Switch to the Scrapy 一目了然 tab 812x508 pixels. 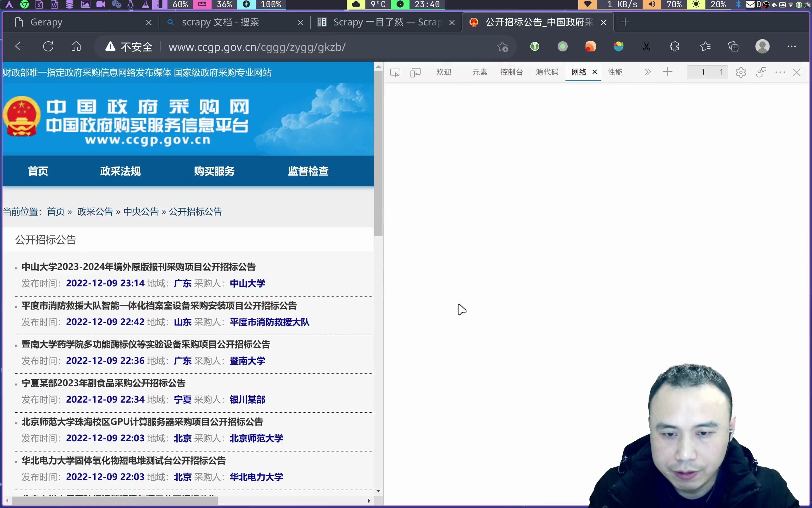point(386,23)
